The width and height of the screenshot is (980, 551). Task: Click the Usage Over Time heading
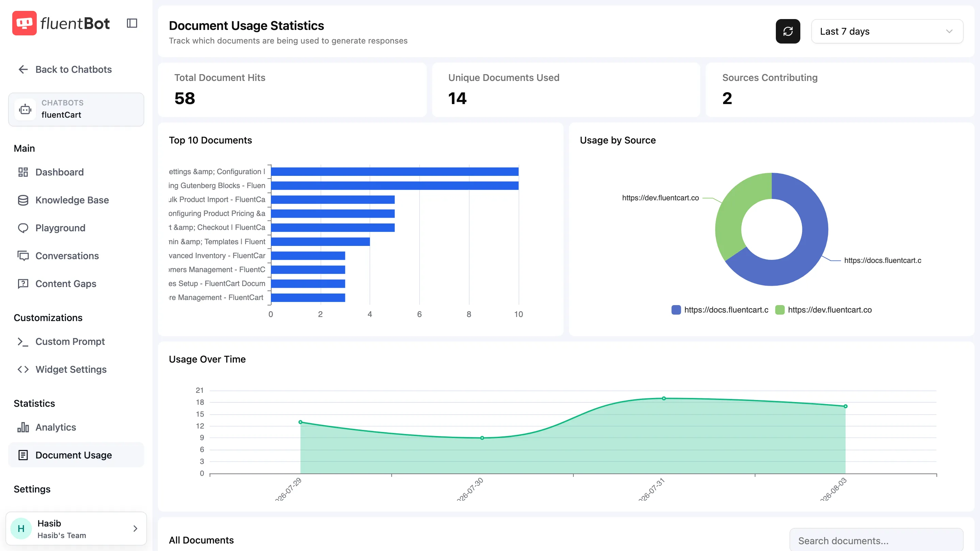207,359
